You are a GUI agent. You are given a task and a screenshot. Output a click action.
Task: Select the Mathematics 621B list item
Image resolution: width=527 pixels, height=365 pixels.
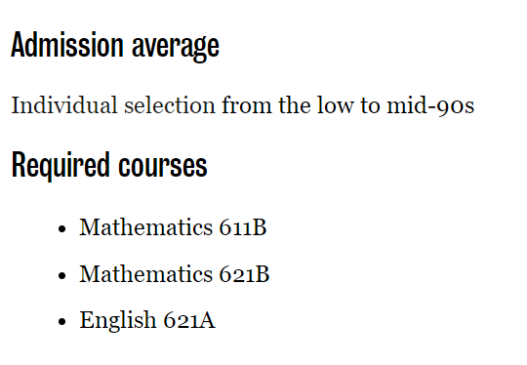(174, 274)
